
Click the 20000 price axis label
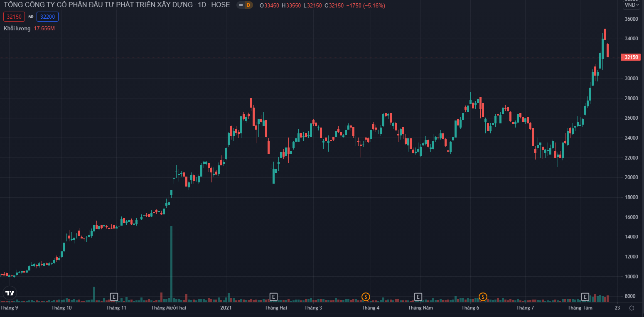click(631, 177)
